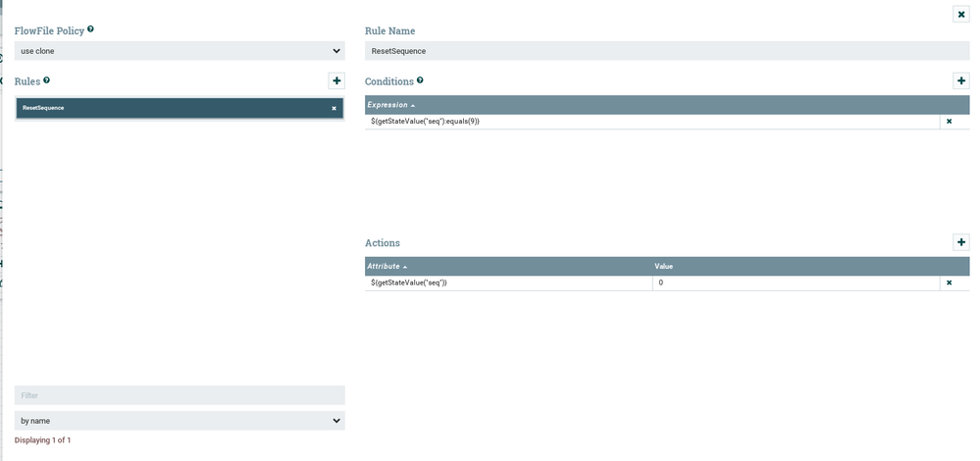Viewport: 980px width, 461px height.
Task: Add a new action with plus icon
Action: point(961,242)
